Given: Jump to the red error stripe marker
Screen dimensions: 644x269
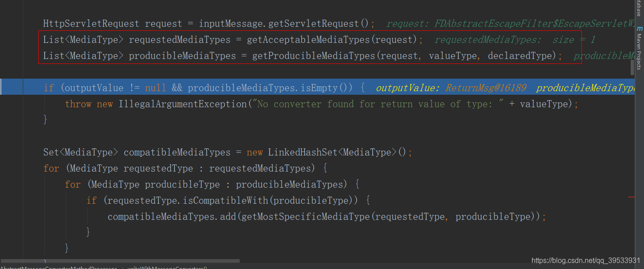Looking at the screenshot, I should 631,197.
